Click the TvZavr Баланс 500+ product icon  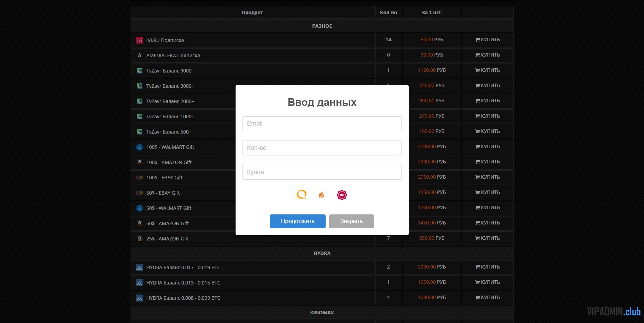(140, 132)
